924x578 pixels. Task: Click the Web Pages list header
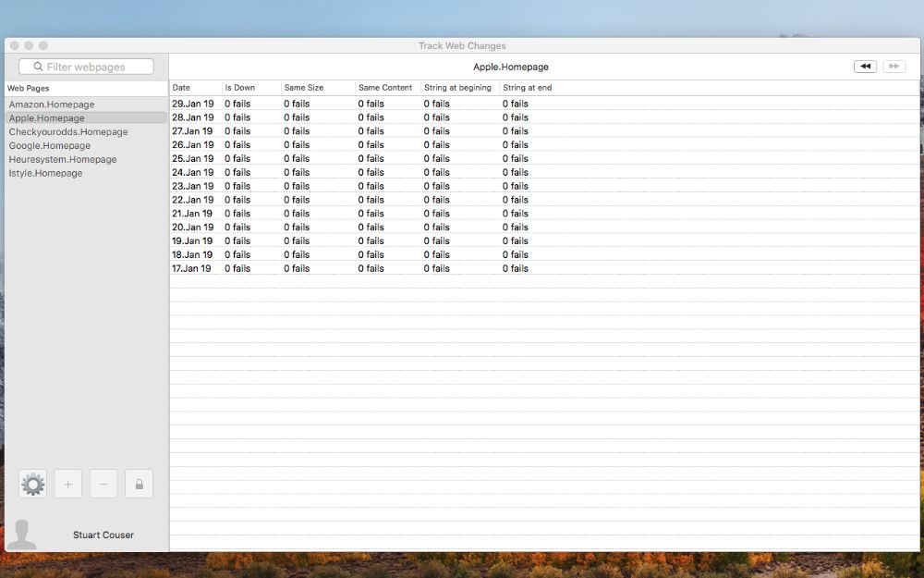coord(86,89)
